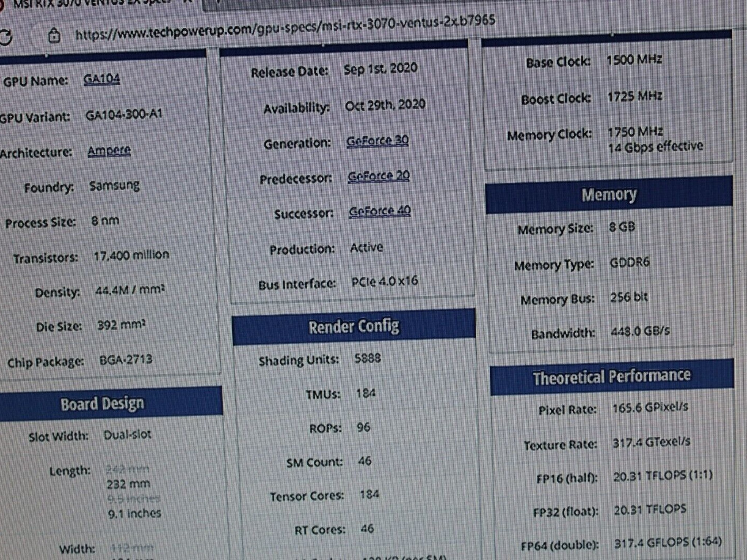The height and width of the screenshot is (560, 747).
Task: Click the Memory section header
Action: [x=609, y=195]
